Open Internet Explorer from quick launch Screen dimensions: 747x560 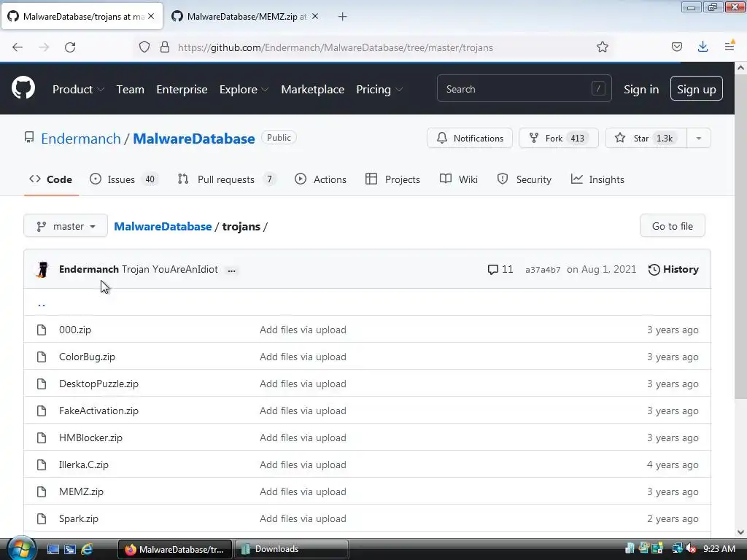coord(87,549)
